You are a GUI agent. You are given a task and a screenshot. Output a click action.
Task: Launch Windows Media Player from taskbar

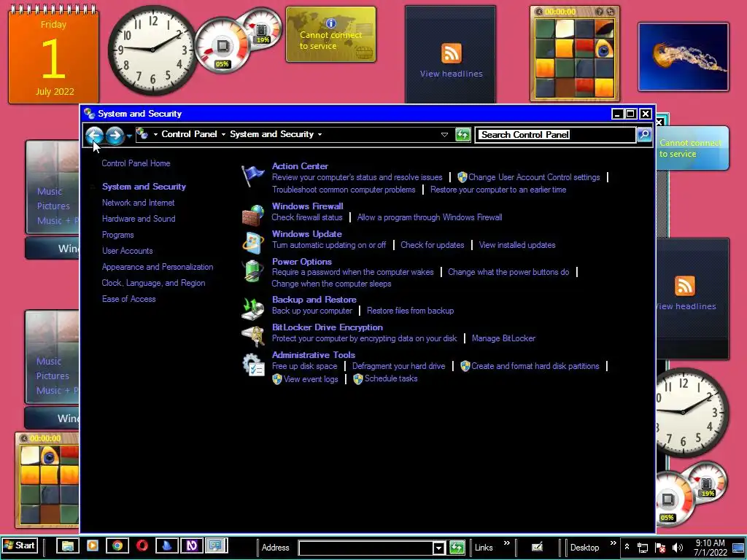[x=93, y=545]
